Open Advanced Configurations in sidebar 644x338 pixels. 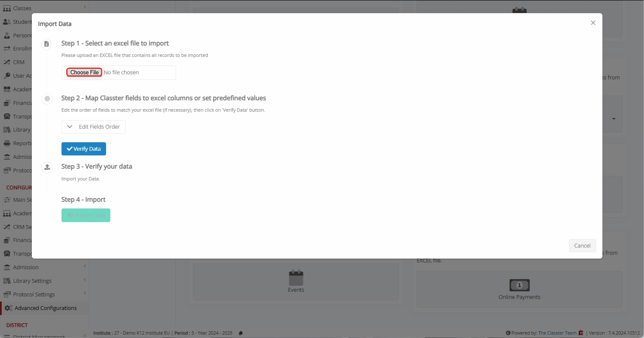click(45, 308)
